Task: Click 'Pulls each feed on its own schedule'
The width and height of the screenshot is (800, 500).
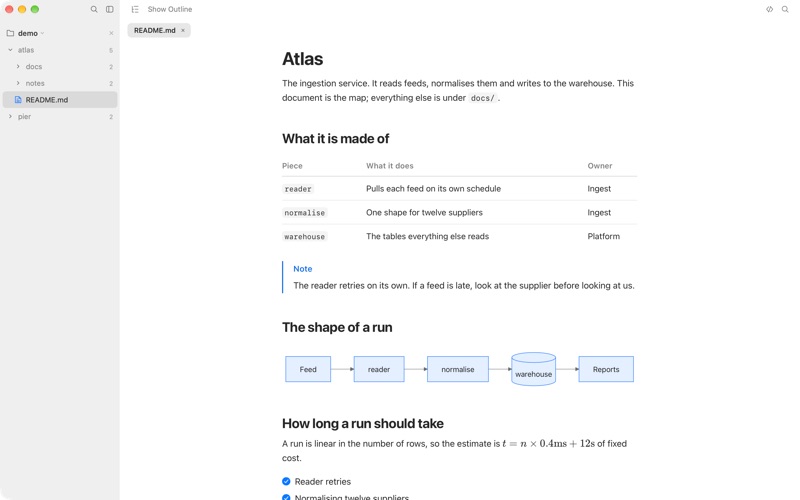Action: point(433,189)
